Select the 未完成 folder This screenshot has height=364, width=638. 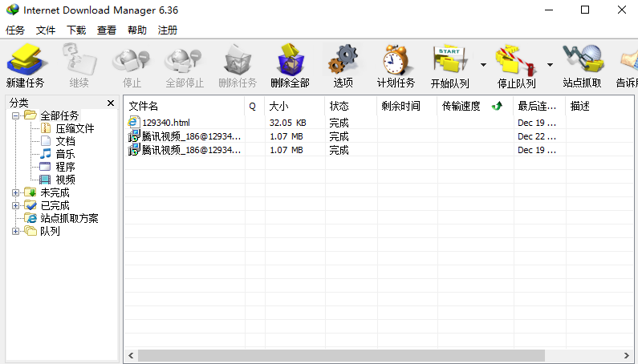[55, 192]
